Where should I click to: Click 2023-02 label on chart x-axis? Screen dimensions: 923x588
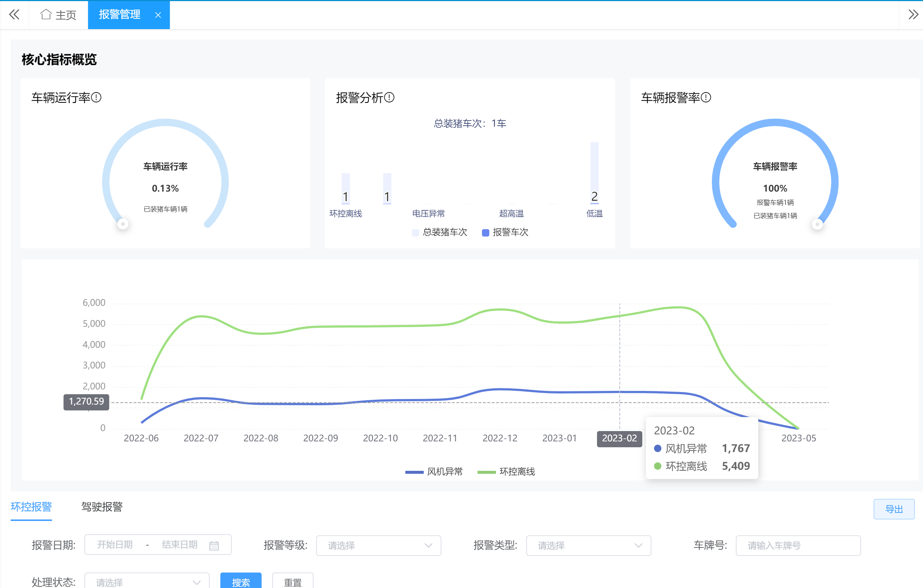tap(619, 438)
